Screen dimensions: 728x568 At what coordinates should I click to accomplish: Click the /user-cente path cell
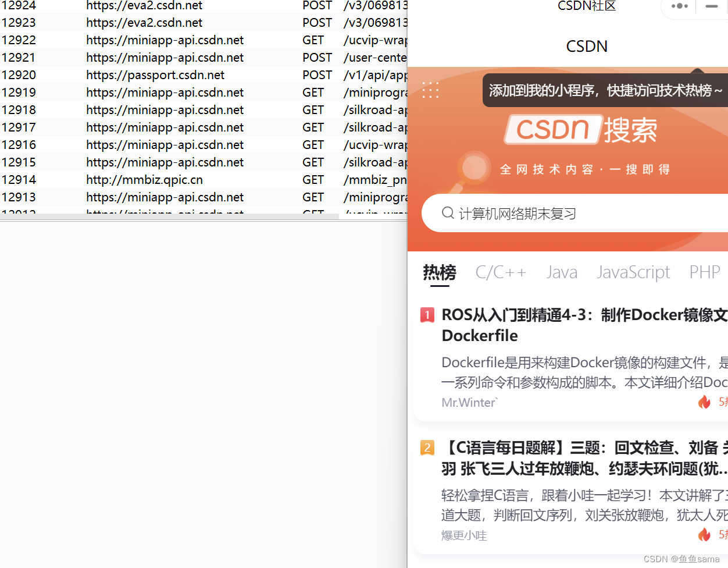pos(376,58)
